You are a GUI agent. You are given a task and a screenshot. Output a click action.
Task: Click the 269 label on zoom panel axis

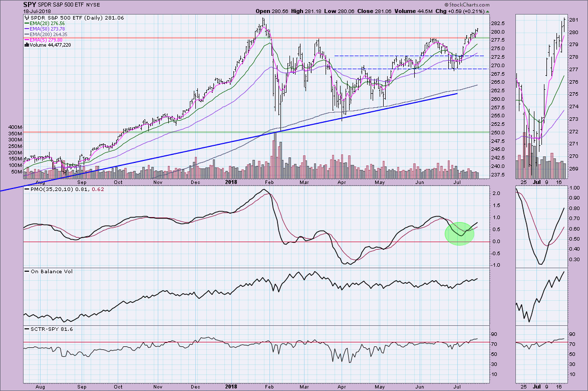pyautogui.click(x=573, y=169)
